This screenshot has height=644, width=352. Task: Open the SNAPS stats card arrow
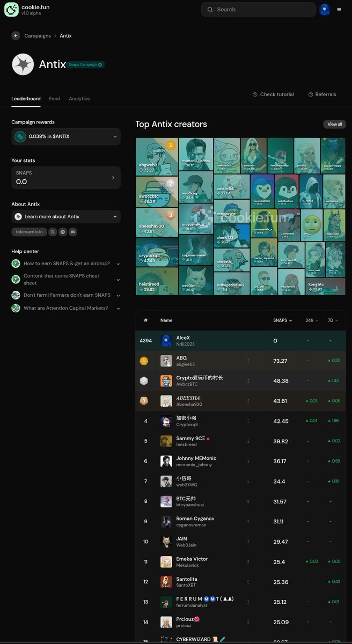[113, 178]
